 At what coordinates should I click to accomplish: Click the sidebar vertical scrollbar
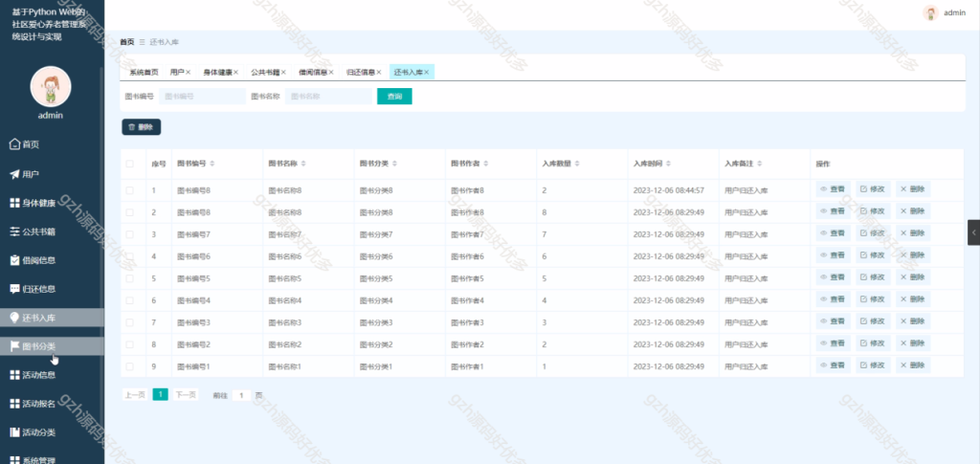[x=101, y=188]
